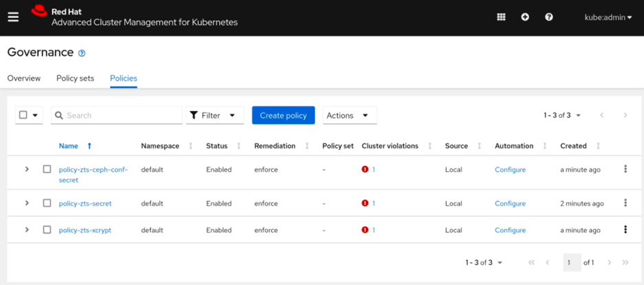Expand the policy-zts-secret row details
644x285 pixels.
click(27, 203)
